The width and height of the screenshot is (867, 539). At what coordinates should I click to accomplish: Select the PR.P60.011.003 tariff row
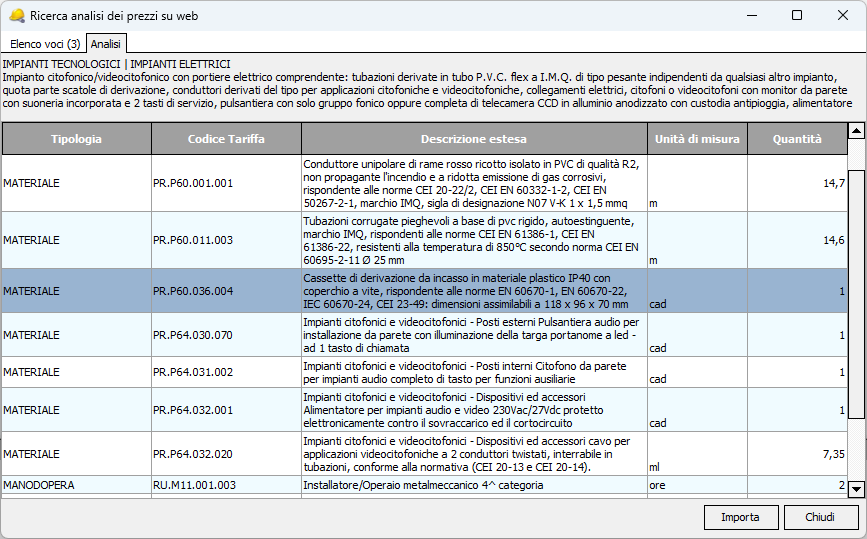[226, 240]
